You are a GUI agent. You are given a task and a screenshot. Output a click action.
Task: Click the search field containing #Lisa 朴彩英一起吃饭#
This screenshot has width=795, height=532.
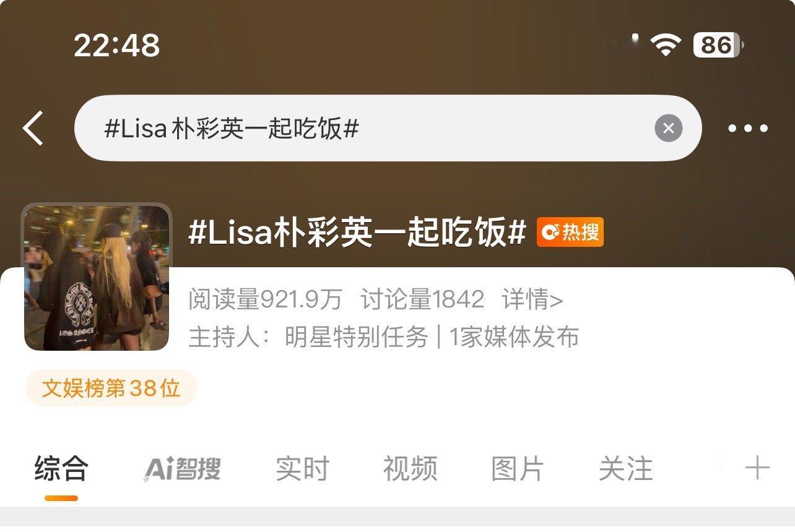point(388,129)
